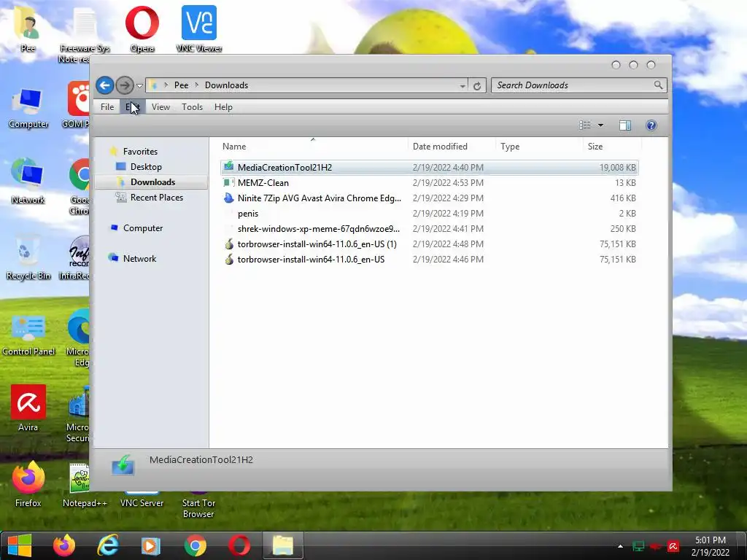Select Desktop in navigation pane
This screenshot has width=747, height=560.
click(x=146, y=167)
